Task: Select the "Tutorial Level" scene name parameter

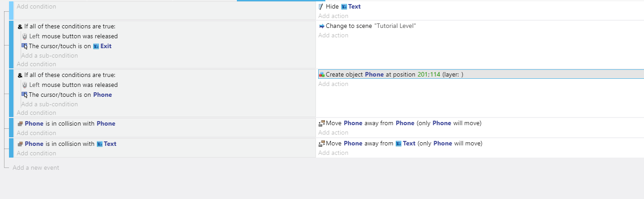Action: 395,26
